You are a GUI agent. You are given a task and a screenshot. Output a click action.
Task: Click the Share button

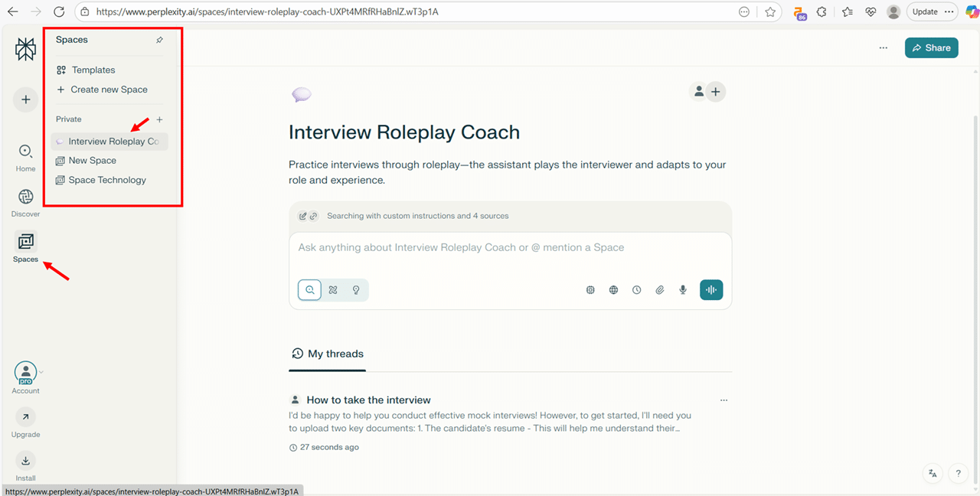coord(931,47)
